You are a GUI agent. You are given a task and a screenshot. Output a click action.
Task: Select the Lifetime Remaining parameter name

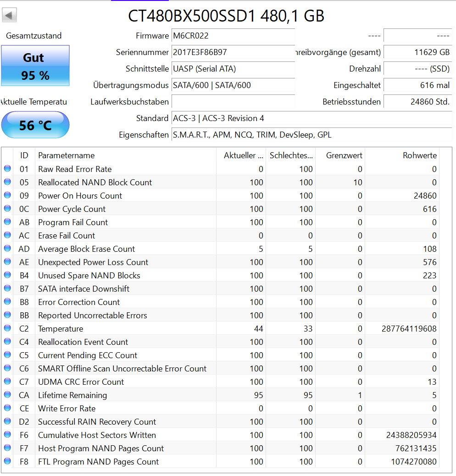(72, 395)
